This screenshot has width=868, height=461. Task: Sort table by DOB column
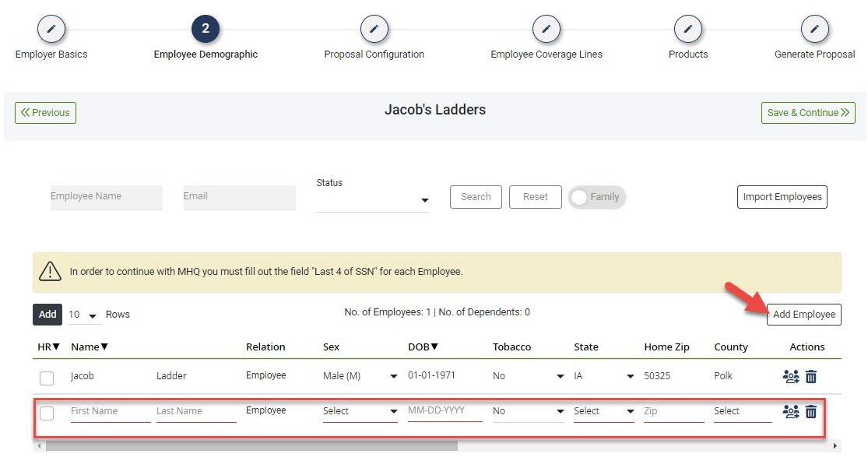click(423, 347)
